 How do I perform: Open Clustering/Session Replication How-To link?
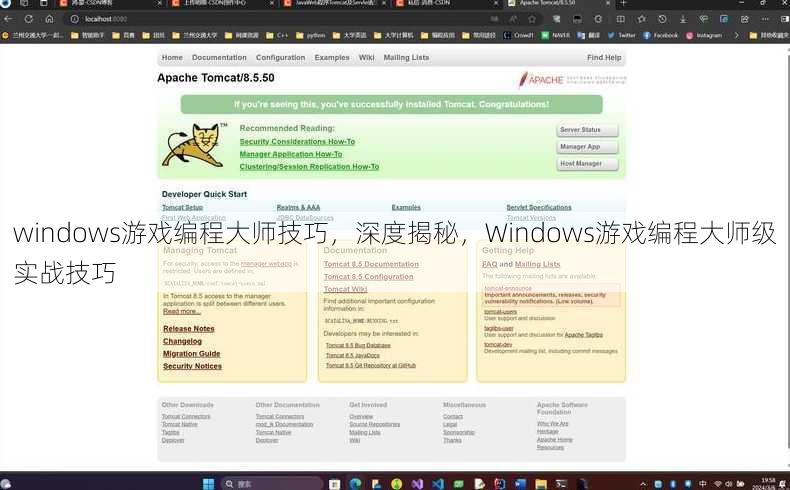309,167
